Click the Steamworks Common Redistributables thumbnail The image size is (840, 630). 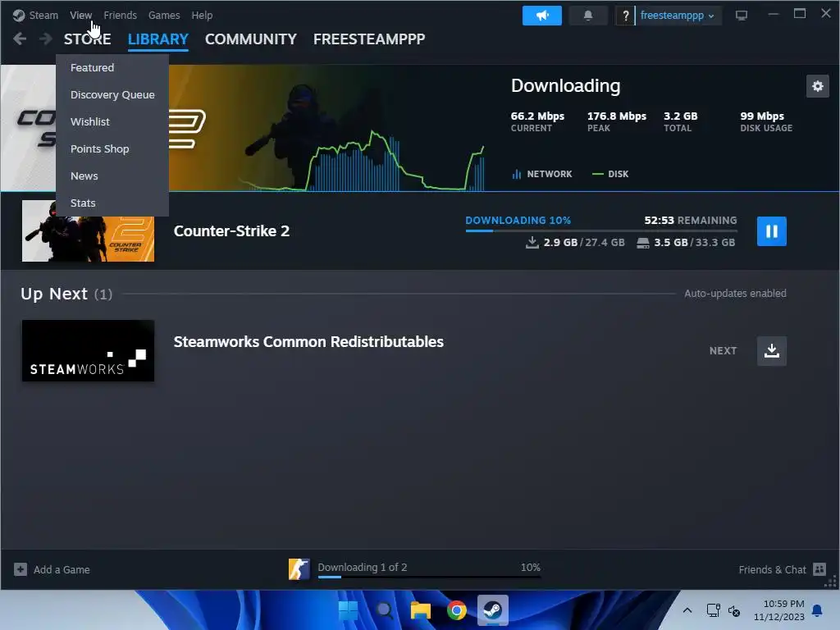coord(88,351)
